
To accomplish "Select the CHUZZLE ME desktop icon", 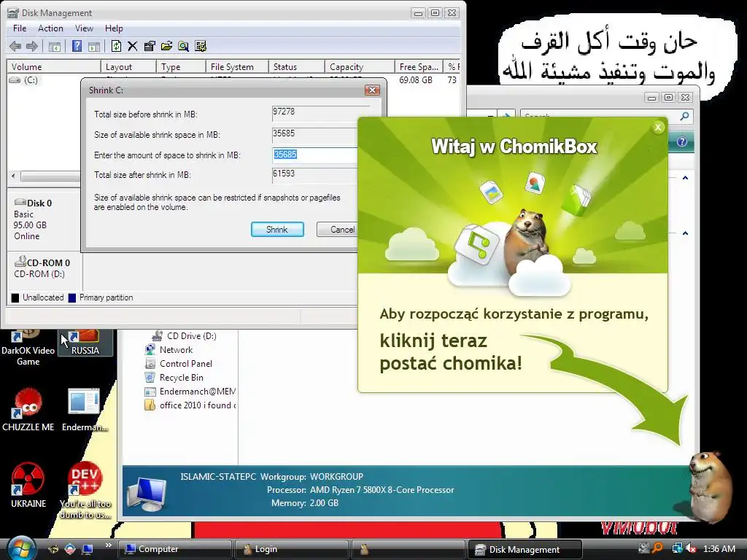I will pos(28,411).
